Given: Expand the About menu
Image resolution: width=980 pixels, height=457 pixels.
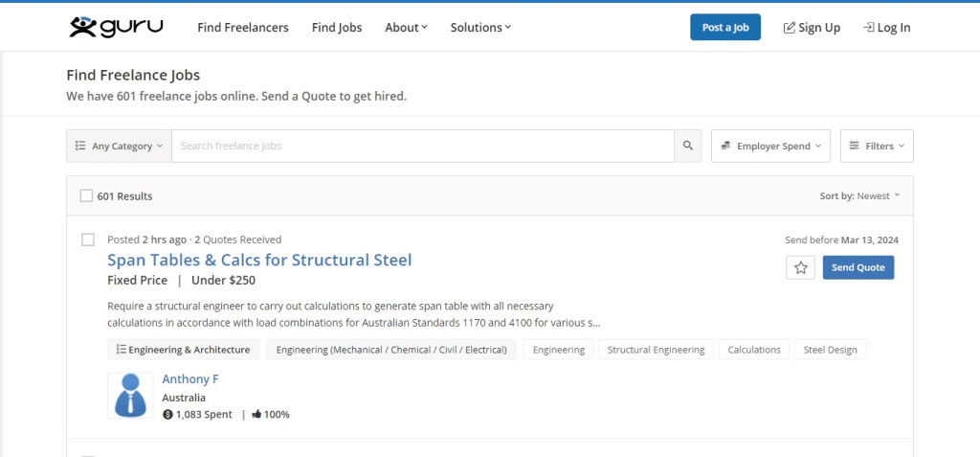Looking at the screenshot, I should point(406,28).
